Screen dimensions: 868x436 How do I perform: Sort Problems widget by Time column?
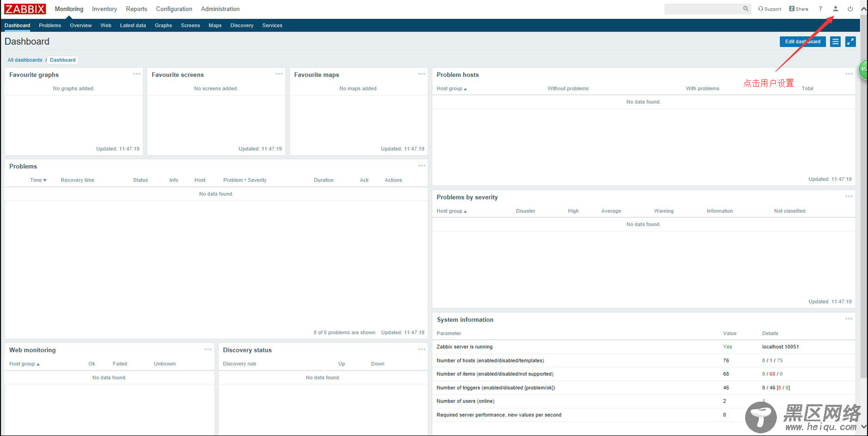38,180
